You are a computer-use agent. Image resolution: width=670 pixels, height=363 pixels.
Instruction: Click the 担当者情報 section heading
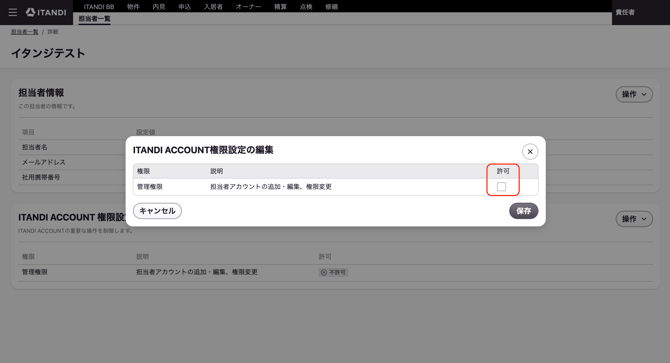click(x=41, y=93)
